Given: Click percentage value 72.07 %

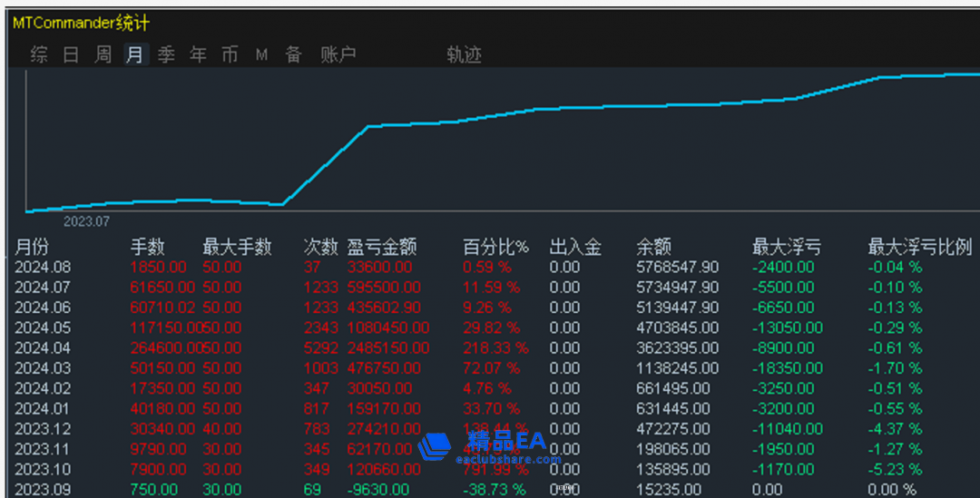Looking at the screenshot, I should [491, 368].
